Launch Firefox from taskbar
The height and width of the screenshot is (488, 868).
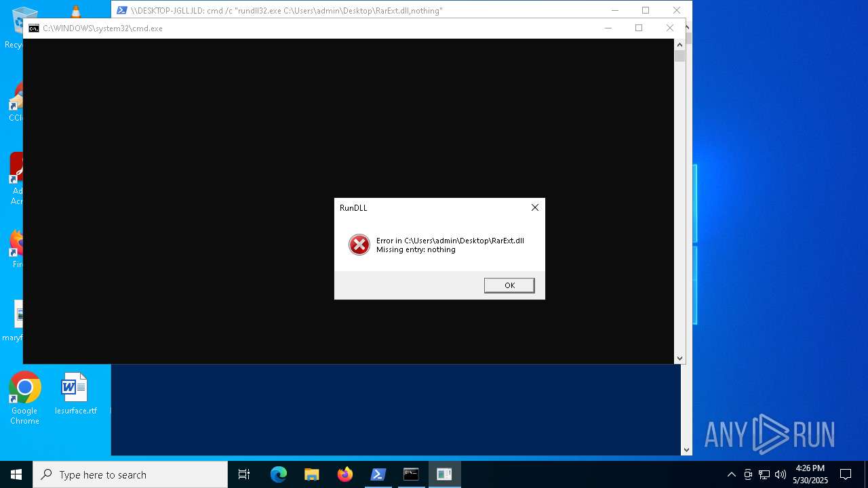345,474
